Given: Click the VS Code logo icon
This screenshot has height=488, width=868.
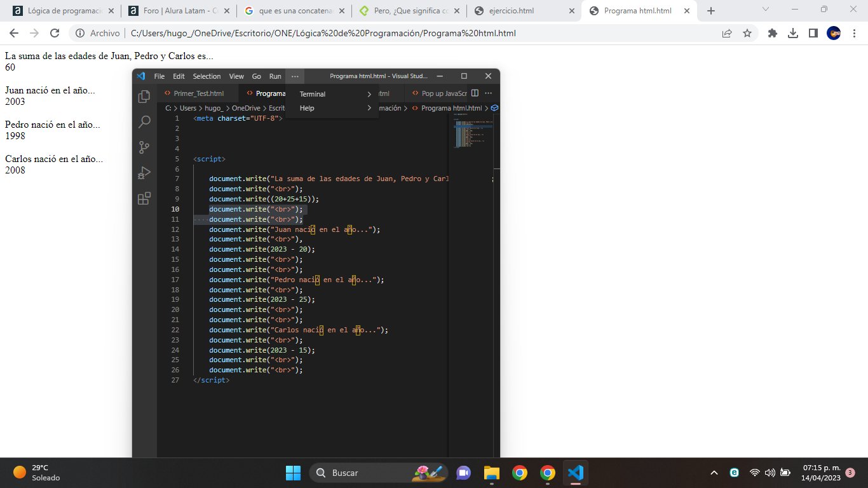Looking at the screenshot, I should pyautogui.click(x=141, y=76).
